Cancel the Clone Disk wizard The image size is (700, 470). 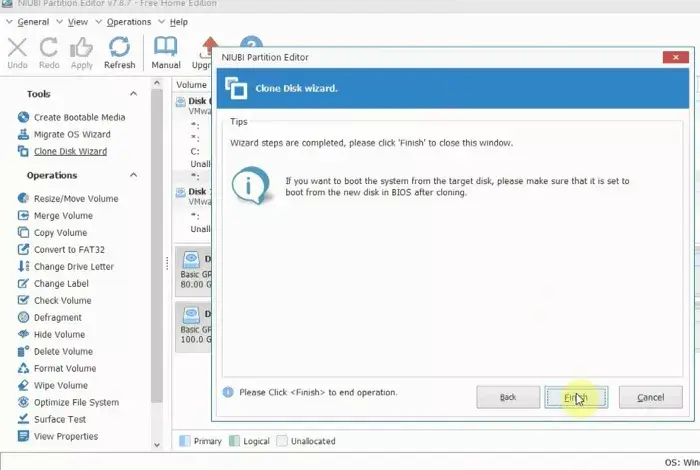[650, 397]
